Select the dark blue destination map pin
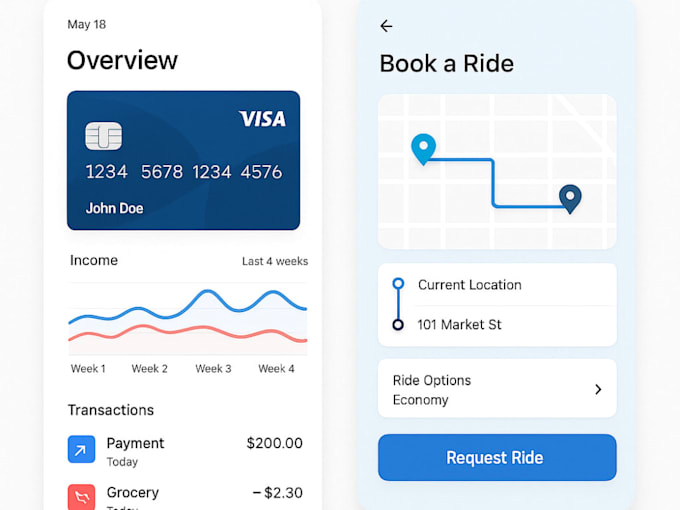 point(570,199)
